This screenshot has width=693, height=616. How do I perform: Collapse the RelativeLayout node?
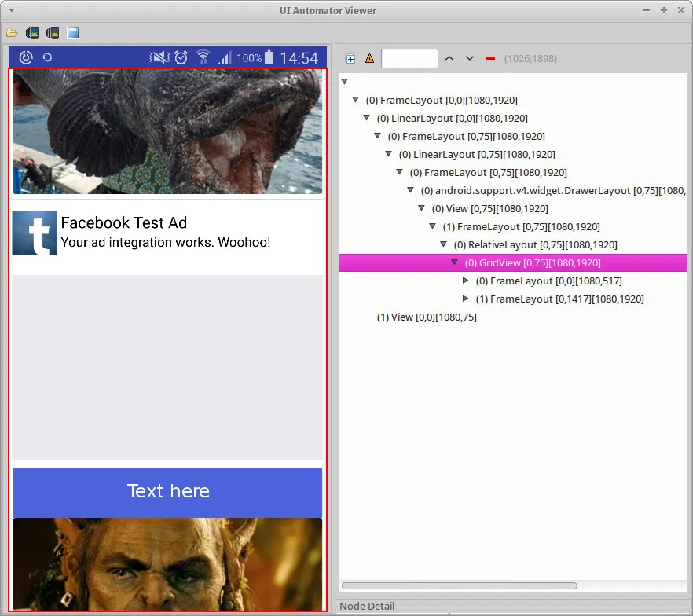click(x=444, y=244)
